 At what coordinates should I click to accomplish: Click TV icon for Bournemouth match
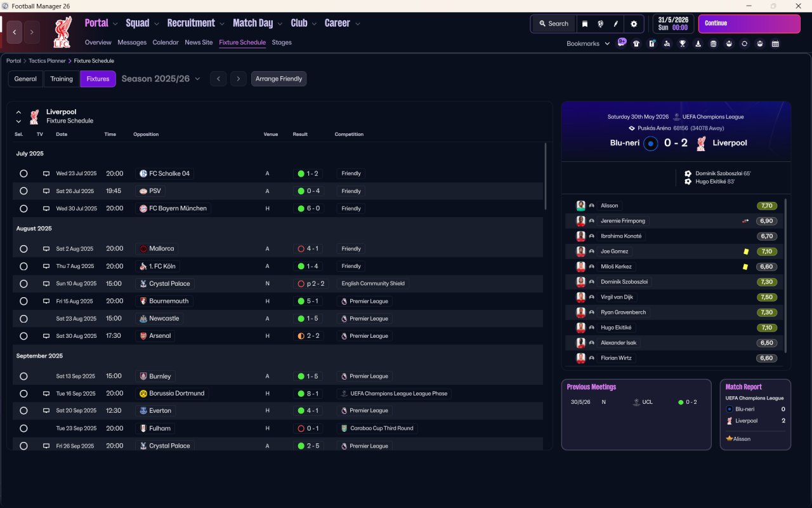click(46, 301)
